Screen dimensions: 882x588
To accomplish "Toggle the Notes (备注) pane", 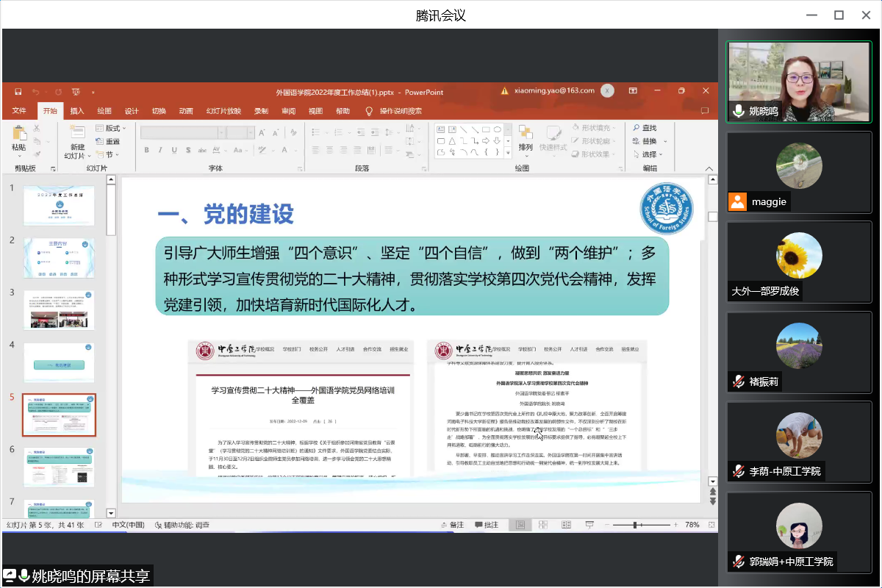I will pyautogui.click(x=451, y=525).
